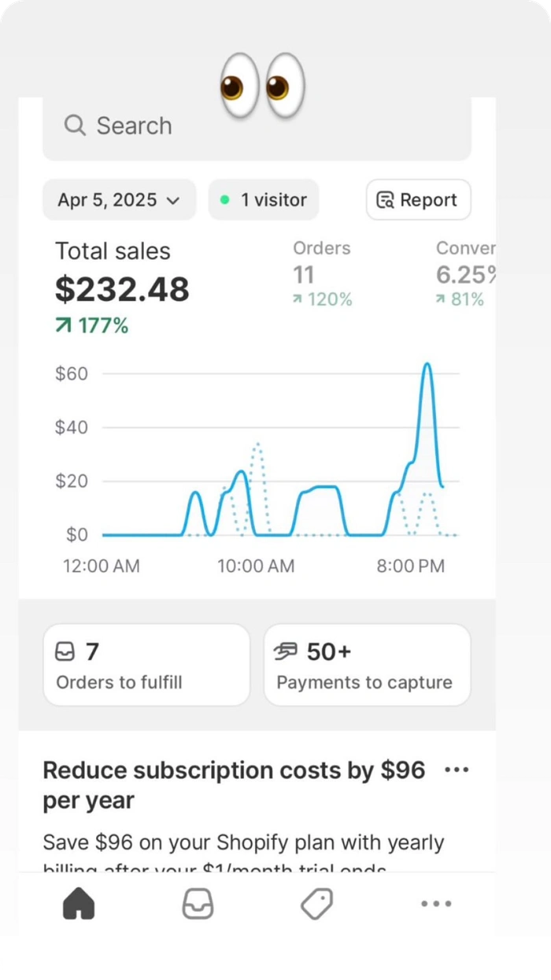551x980 pixels.
Task: Open the Orders inbox tab
Action: coord(198,904)
